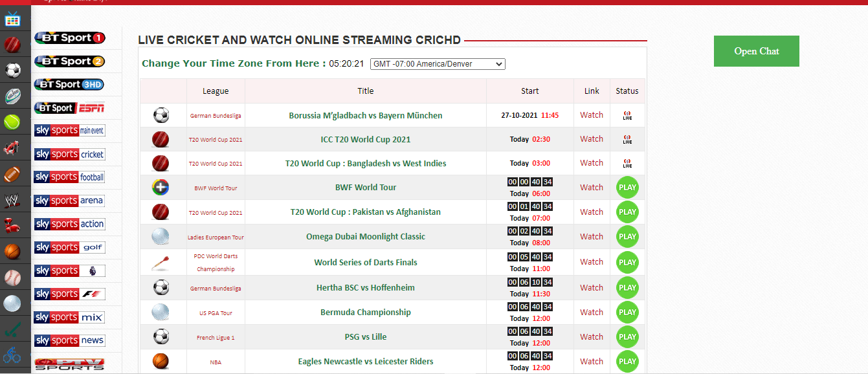This screenshot has width=868, height=374.
Task: Select the hockey stick sidebar icon
Action: click(13, 329)
